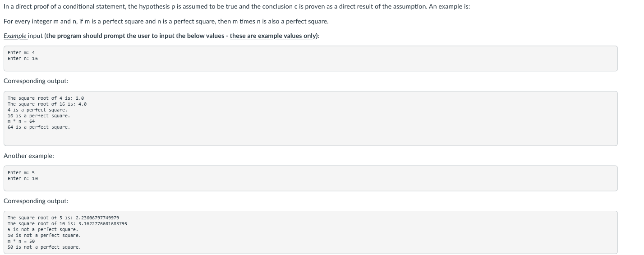
Task: Click '50 is not a perfect square.' line
Action: pyautogui.click(x=44, y=247)
